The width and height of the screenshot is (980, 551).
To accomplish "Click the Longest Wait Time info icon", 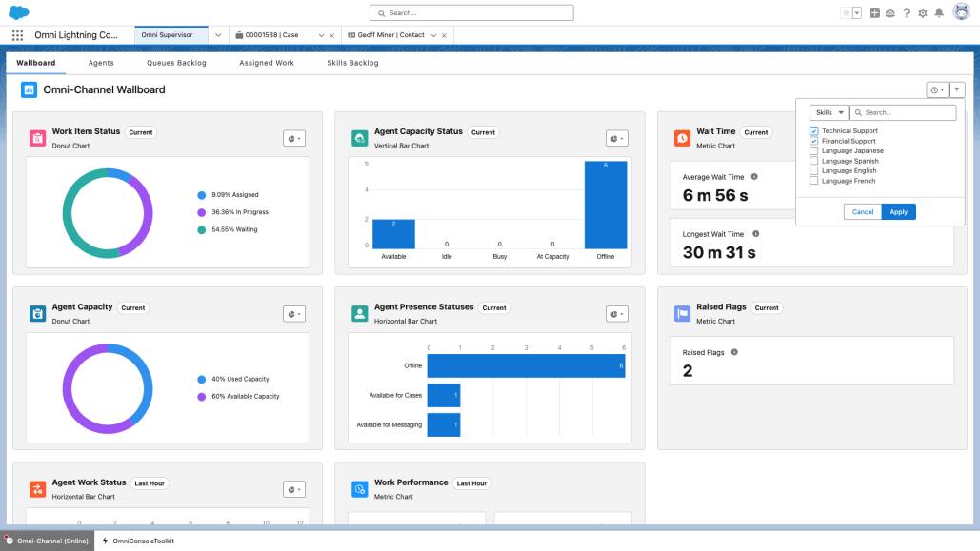I will [x=755, y=234].
